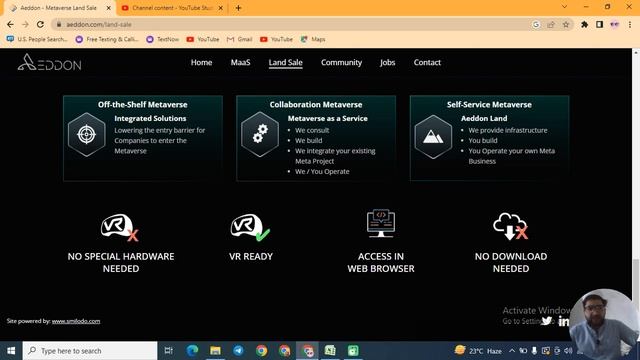Image resolution: width=640 pixels, height=360 pixels.
Task: Click the VR Ready headset checkmark icon
Action: [x=250, y=227]
